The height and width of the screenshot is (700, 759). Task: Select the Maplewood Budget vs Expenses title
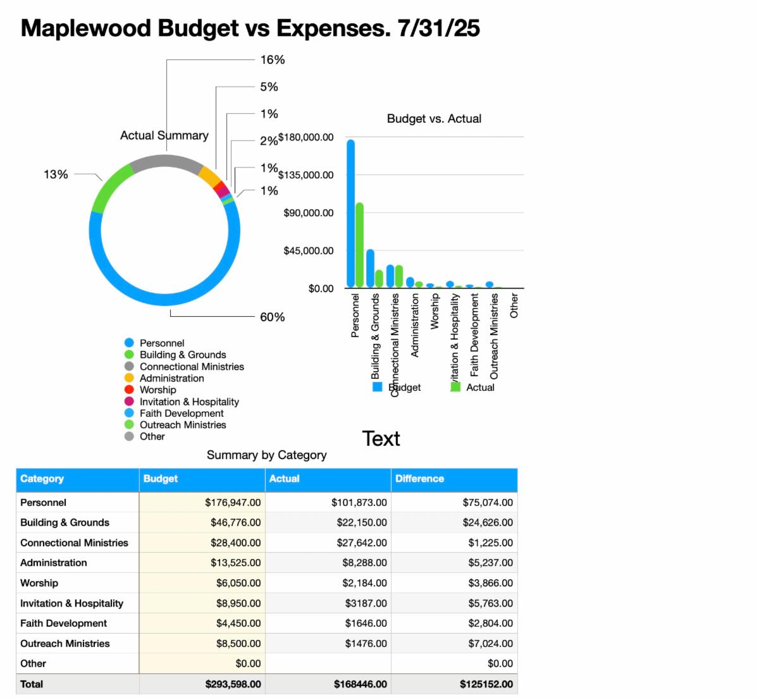250,28
